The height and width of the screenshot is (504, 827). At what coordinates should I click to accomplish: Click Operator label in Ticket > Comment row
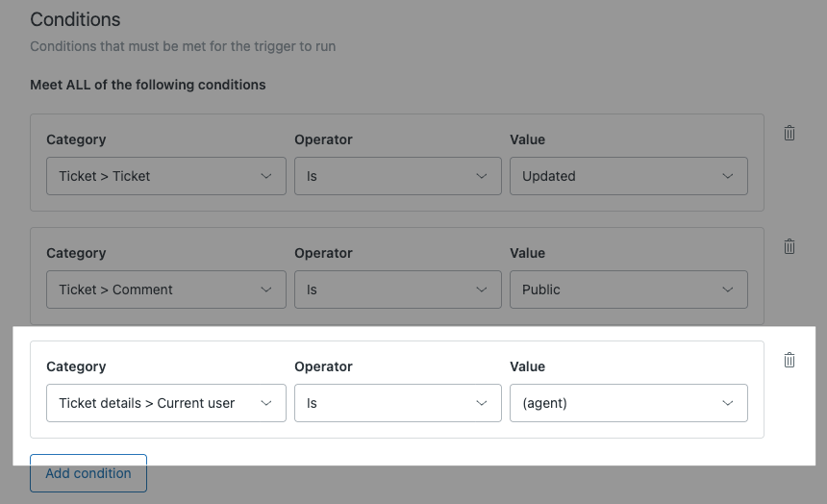(323, 253)
